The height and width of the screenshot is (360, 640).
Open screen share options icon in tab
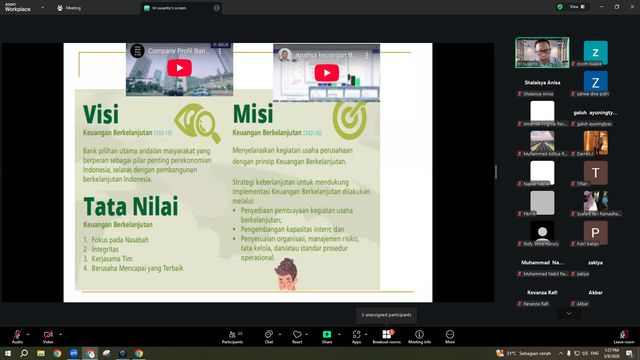click(216, 8)
